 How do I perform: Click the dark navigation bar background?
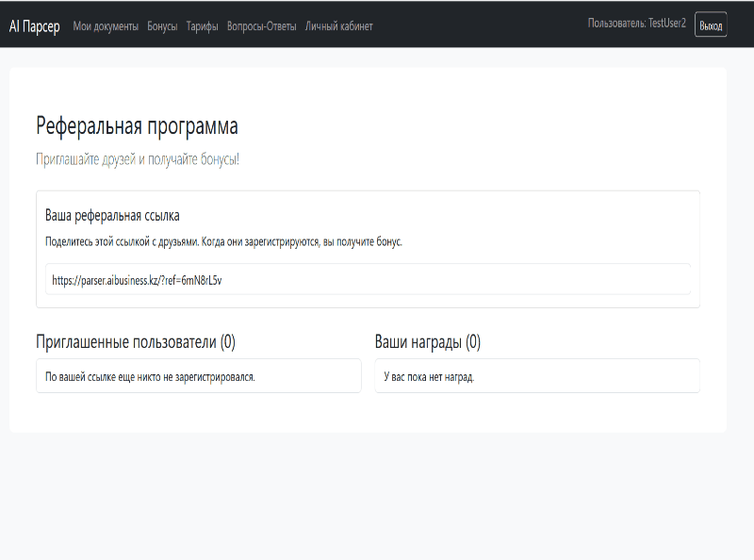pos(471,25)
